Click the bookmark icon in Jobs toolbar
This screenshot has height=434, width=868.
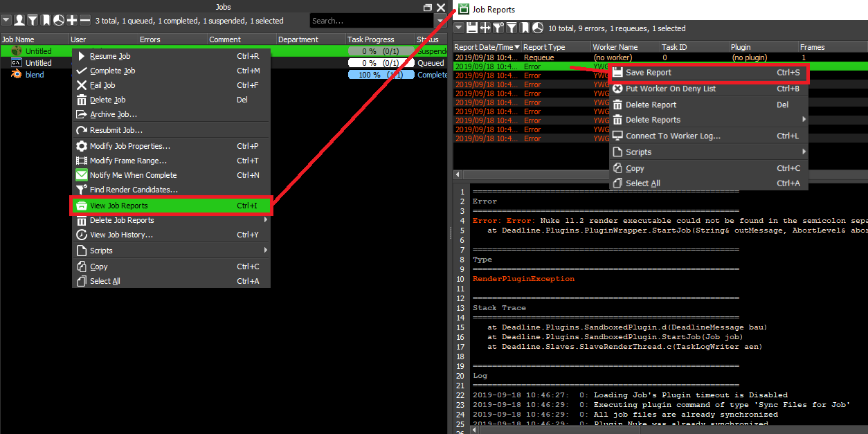click(46, 21)
